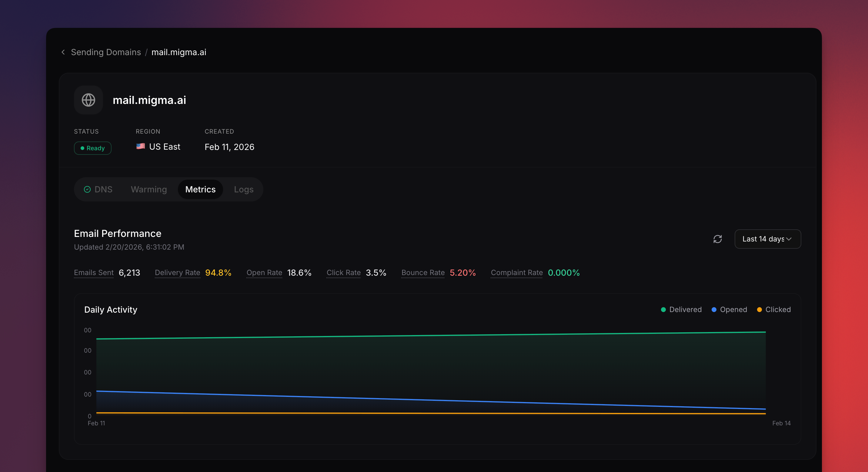The image size is (868, 472).
Task: Click the globe domain icon
Action: tap(88, 100)
